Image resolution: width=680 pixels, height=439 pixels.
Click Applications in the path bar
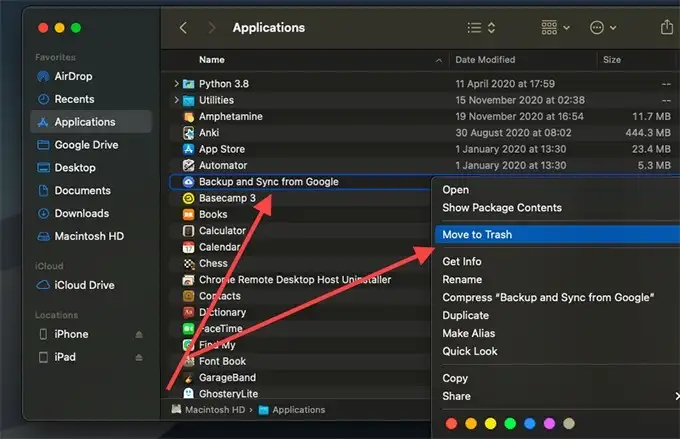[x=292, y=410]
